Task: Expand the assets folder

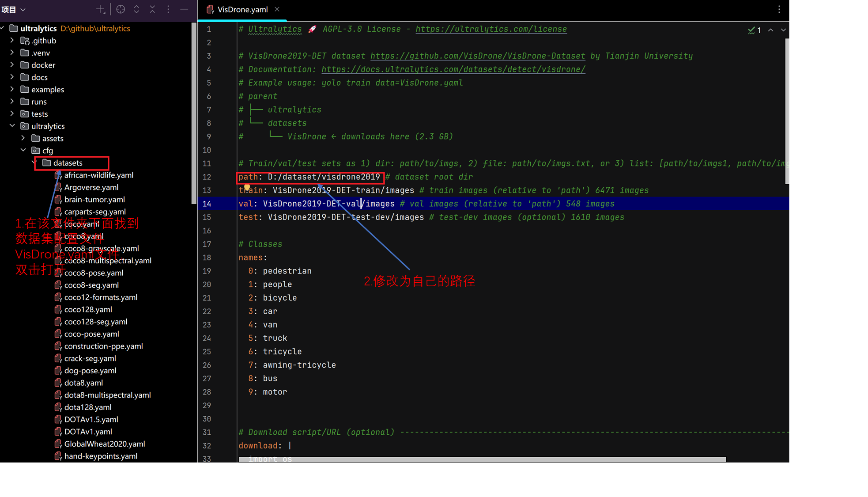Action: pyautogui.click(x=23, y=138)
